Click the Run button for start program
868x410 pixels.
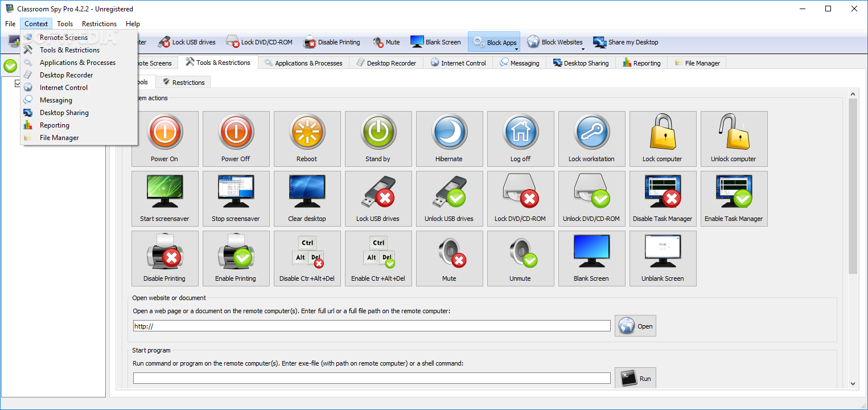[635, 378]
